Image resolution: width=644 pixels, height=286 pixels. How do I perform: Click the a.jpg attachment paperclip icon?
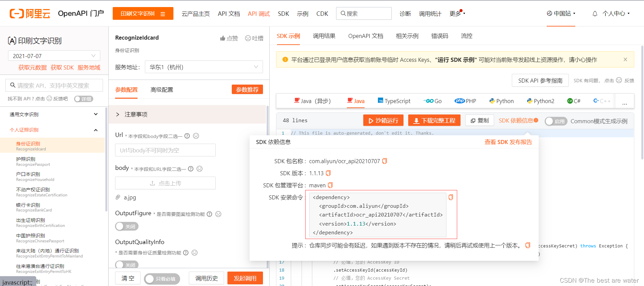(x=118, y=197)
